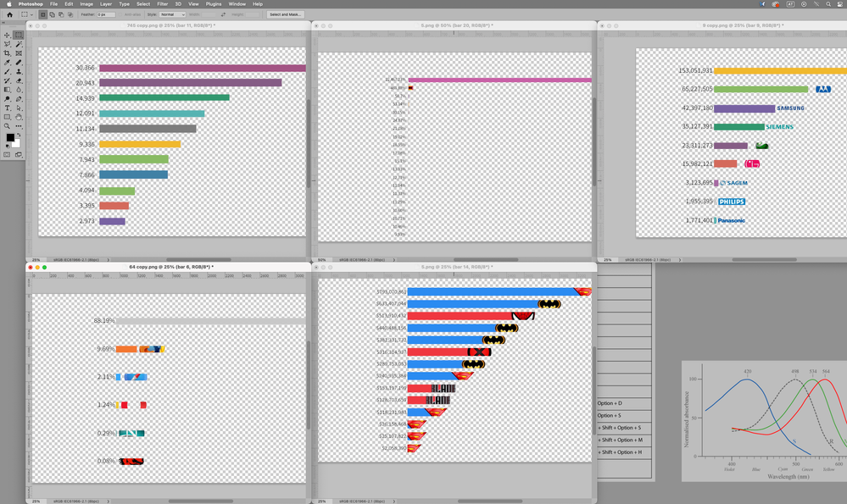Select the Crop tool
847x504 pixels.
[x=7, y=53]
